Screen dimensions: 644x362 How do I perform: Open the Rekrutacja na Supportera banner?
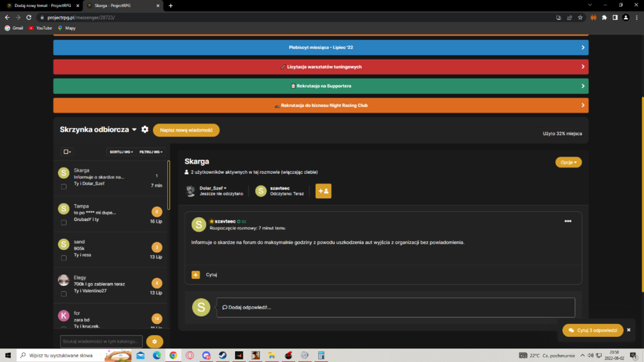coord(321,86)
